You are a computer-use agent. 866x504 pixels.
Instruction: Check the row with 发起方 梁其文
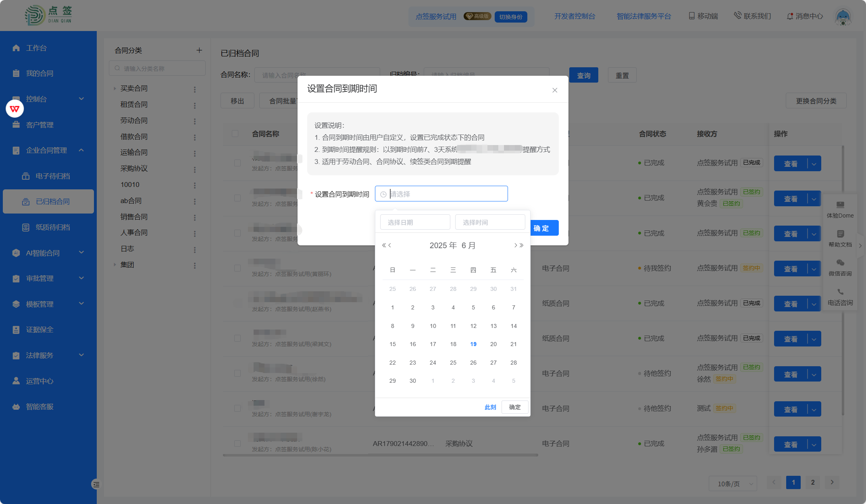(237, 338)
